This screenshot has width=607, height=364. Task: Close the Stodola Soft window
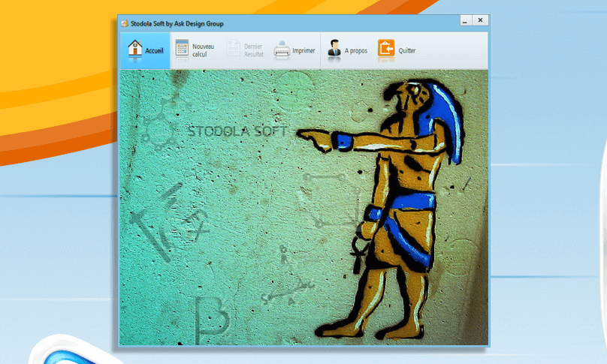click(x=480, y=21)
